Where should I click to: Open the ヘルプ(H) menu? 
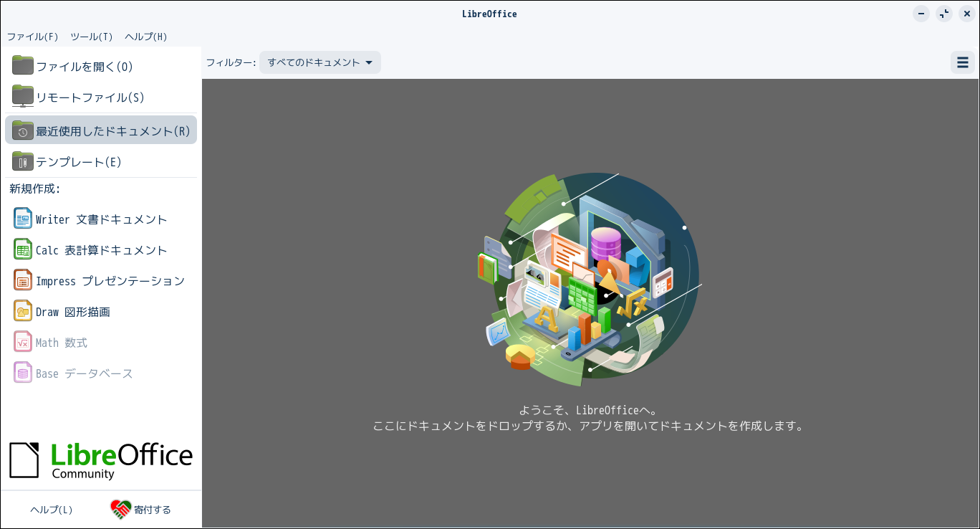coord(146,37)
